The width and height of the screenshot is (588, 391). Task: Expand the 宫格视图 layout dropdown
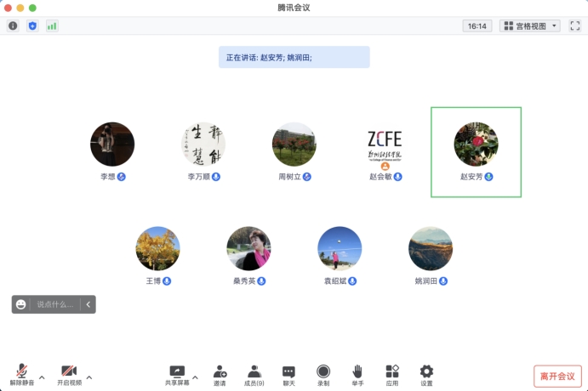[530, 25]
